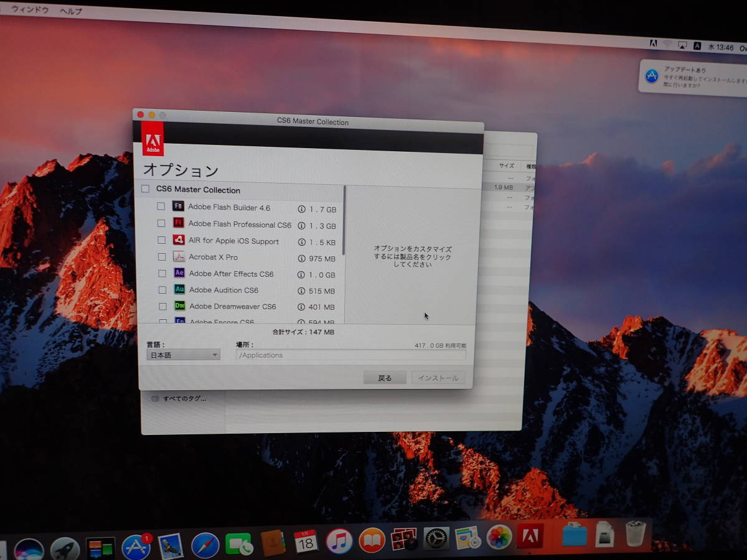This screenshot has height=560, width=747.
Task: Check the Adobe Flash Professional CS6 checkbox
Action: 161,223
